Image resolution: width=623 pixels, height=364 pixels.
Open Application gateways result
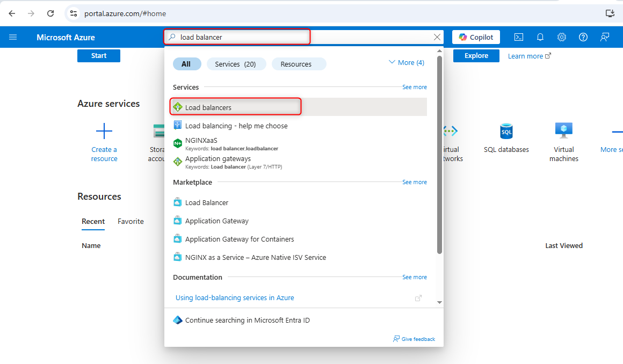[300, 162]
